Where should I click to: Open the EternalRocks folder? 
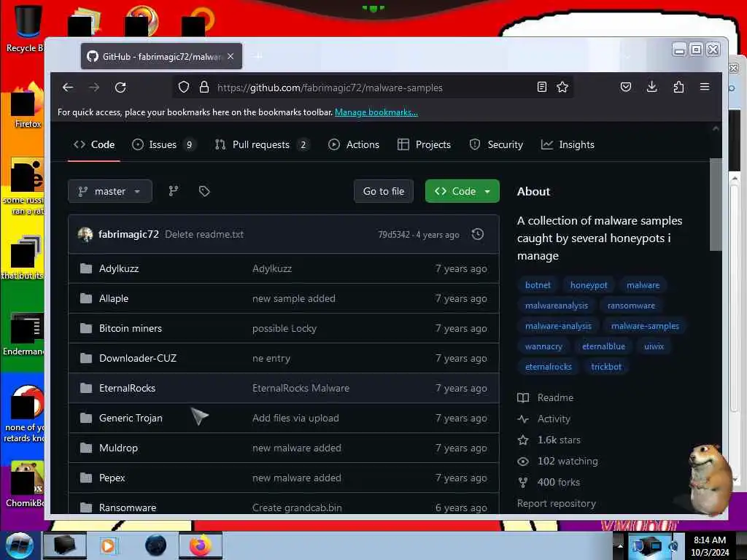click(x=127, y=388)
